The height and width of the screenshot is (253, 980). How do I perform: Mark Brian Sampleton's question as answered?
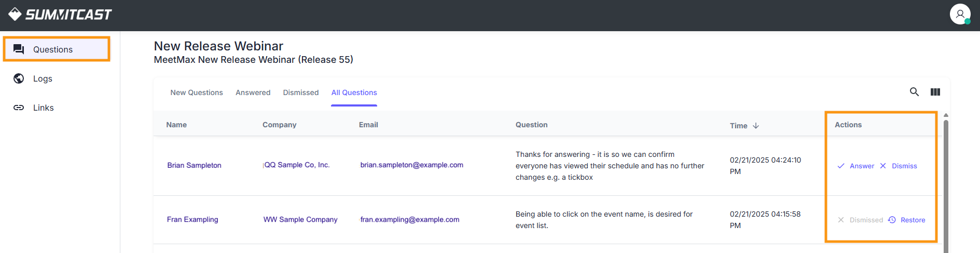pos(856,166)
